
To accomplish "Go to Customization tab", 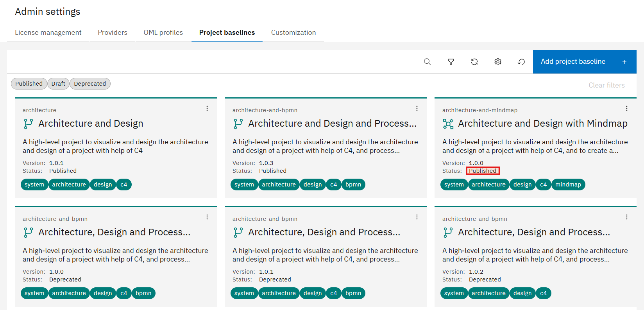I will pyautogui.click(x=293, y=32).
